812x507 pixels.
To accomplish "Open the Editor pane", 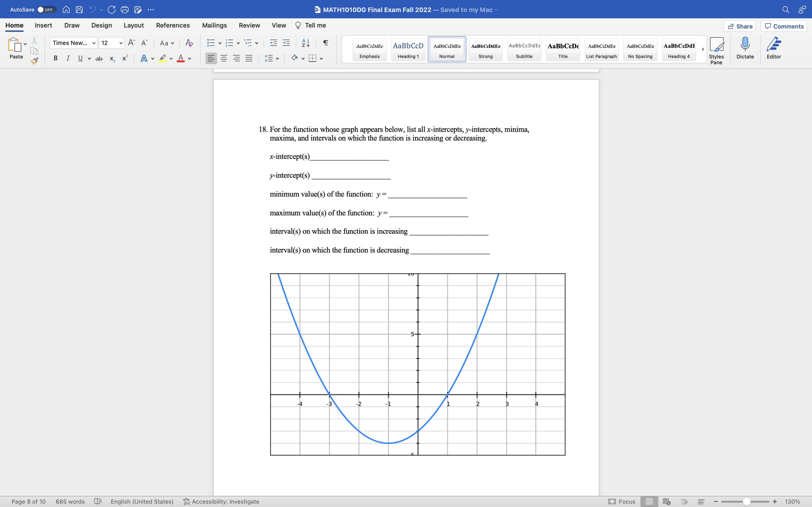I will (x=773, y=49).
